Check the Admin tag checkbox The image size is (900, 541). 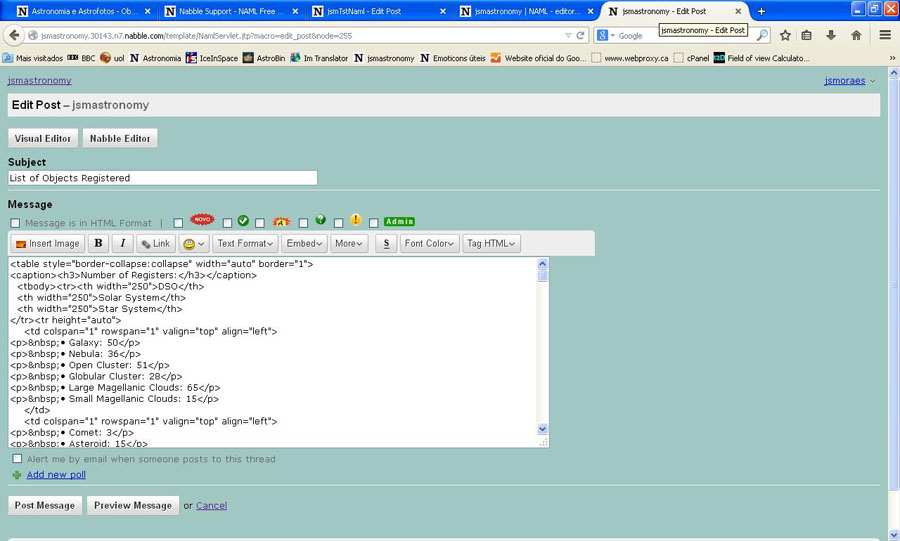pos(374,223)
